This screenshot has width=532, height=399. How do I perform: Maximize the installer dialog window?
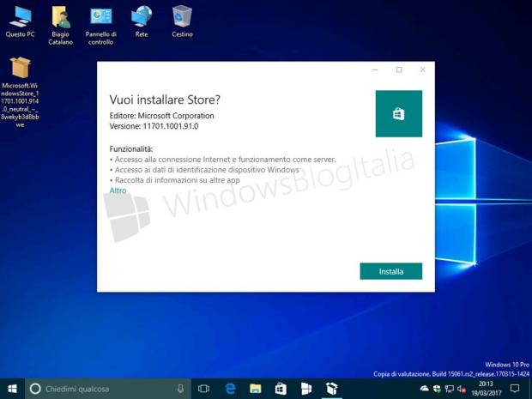(x=399, y=70)
